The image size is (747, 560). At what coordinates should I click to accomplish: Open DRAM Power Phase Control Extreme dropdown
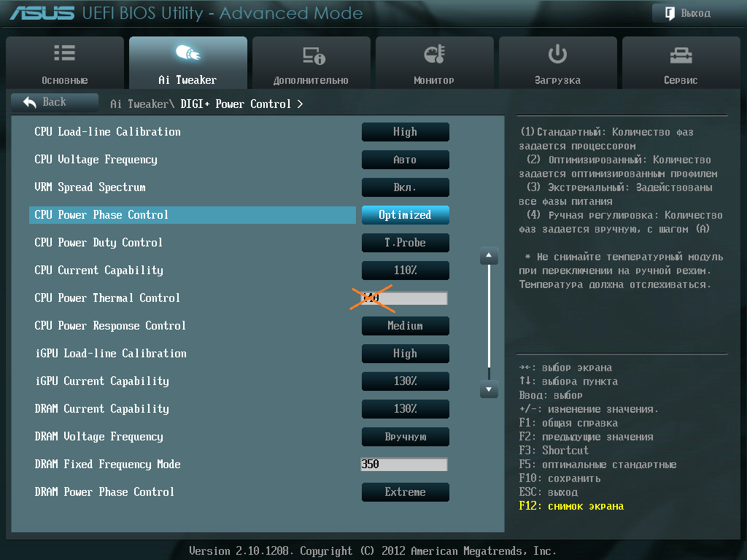pos(406,492)
